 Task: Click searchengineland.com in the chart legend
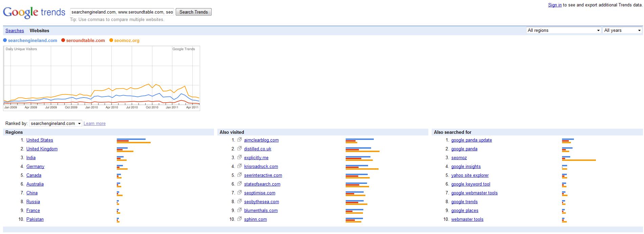[x=33, y=41]
